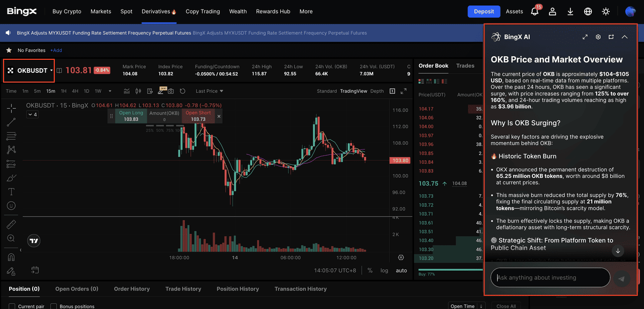Open the notifications bell

click(x=535, y=12)
